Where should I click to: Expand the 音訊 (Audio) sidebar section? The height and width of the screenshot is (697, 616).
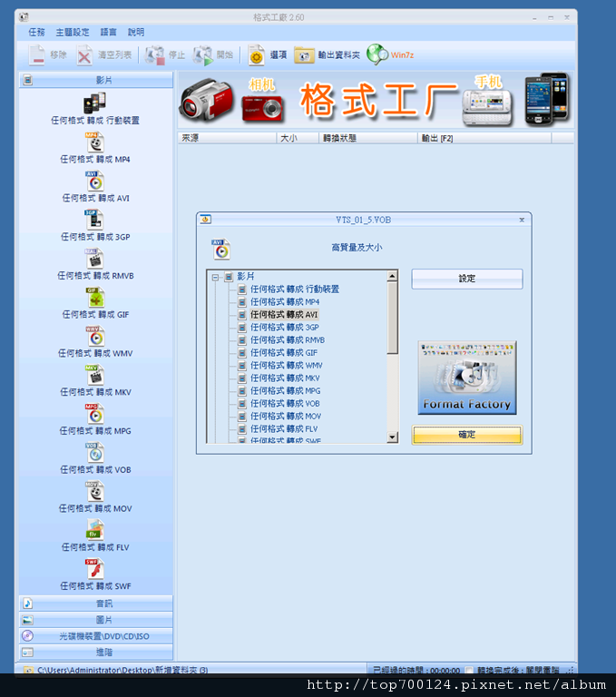point(96,604)
